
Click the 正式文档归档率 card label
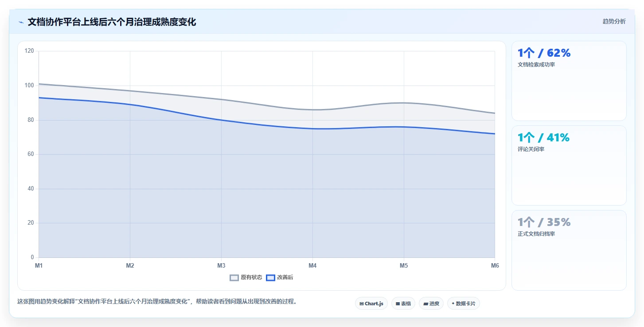pos(536,234)
